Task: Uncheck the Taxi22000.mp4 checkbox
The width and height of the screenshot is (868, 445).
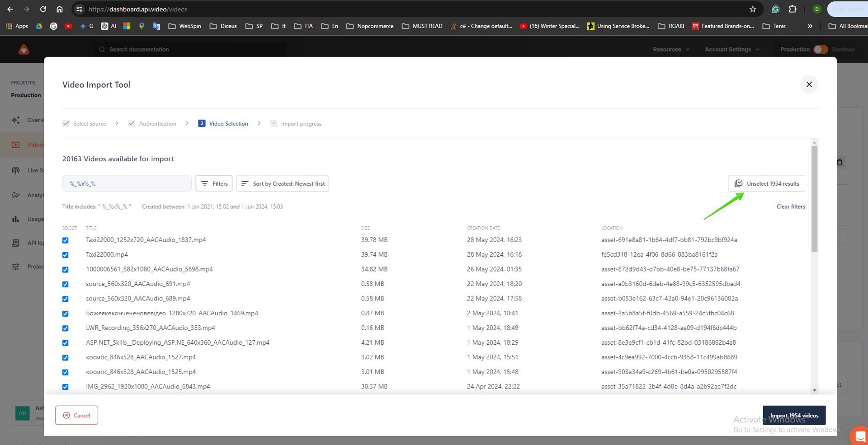Action: click(66, 255)
